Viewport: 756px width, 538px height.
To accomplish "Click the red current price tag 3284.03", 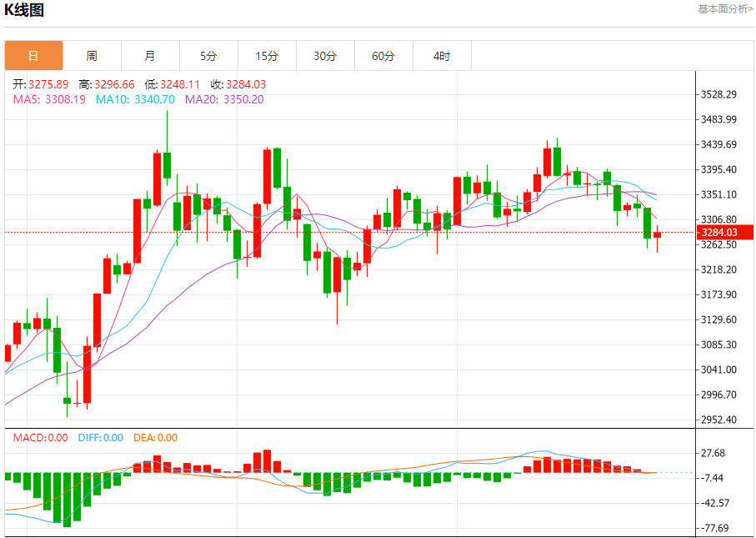I will [720, 232].
